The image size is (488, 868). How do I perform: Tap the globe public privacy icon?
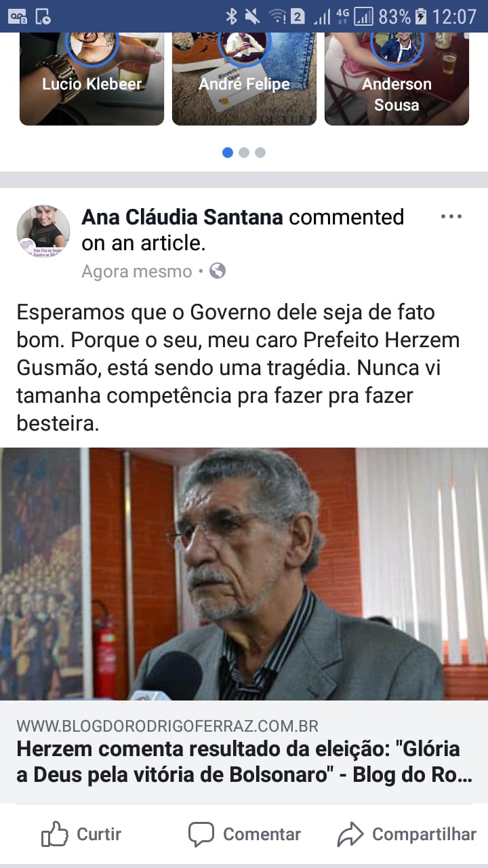[x=218, y=271]
